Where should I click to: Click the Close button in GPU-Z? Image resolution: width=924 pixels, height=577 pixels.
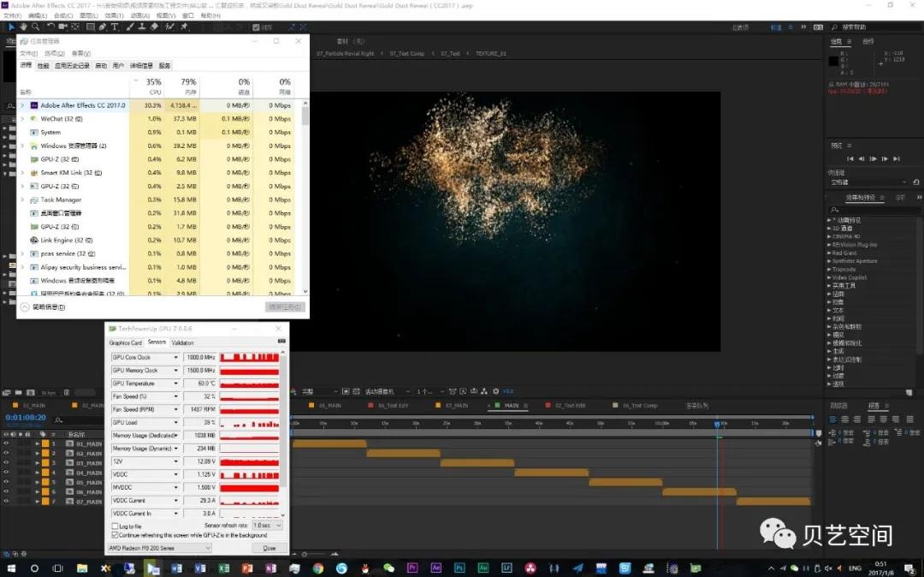click(269, 548)
